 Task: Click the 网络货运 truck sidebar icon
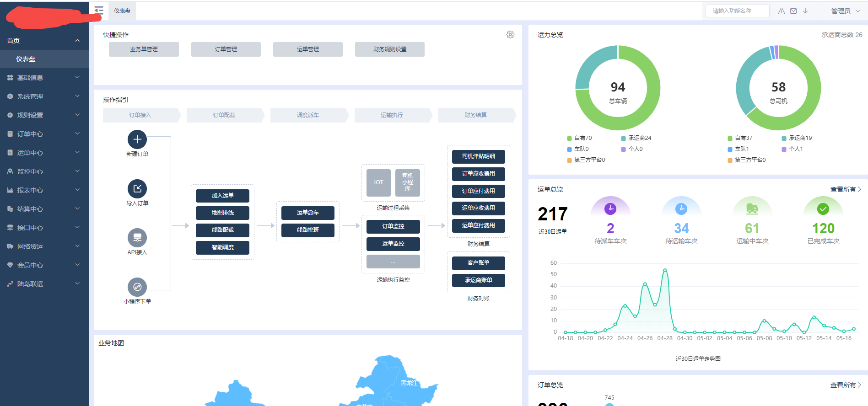point(10,246)
